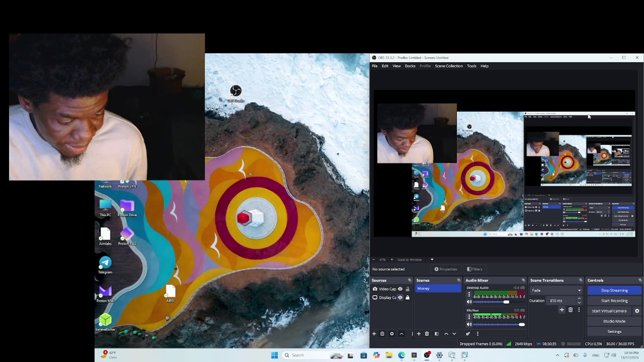This screenshot has height=362, width=644.
Task: Toggle visibility of Video Capture source
Action: (400, 289)
